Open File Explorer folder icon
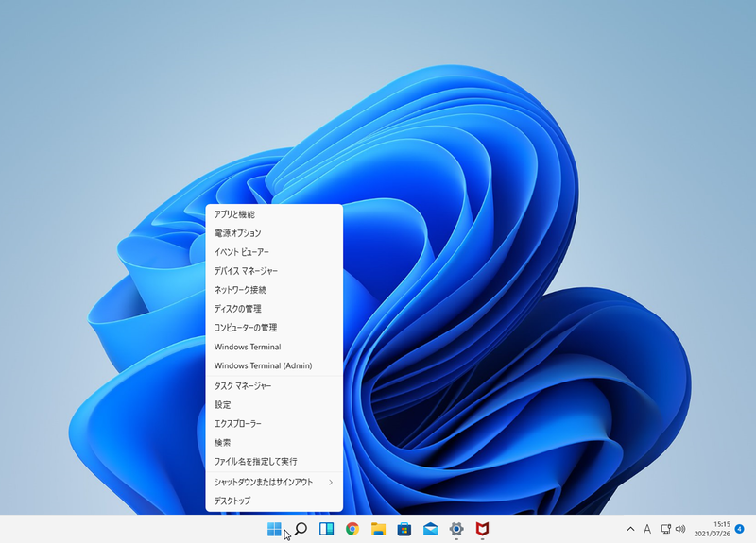The image size is (756, 543). 379,529
